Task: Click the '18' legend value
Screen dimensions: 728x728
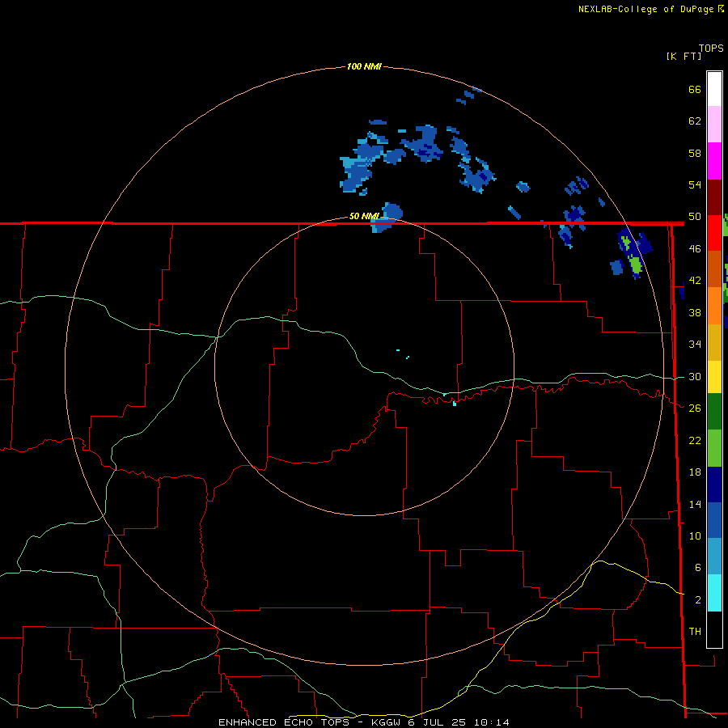Action: click(x=695, y=472)
